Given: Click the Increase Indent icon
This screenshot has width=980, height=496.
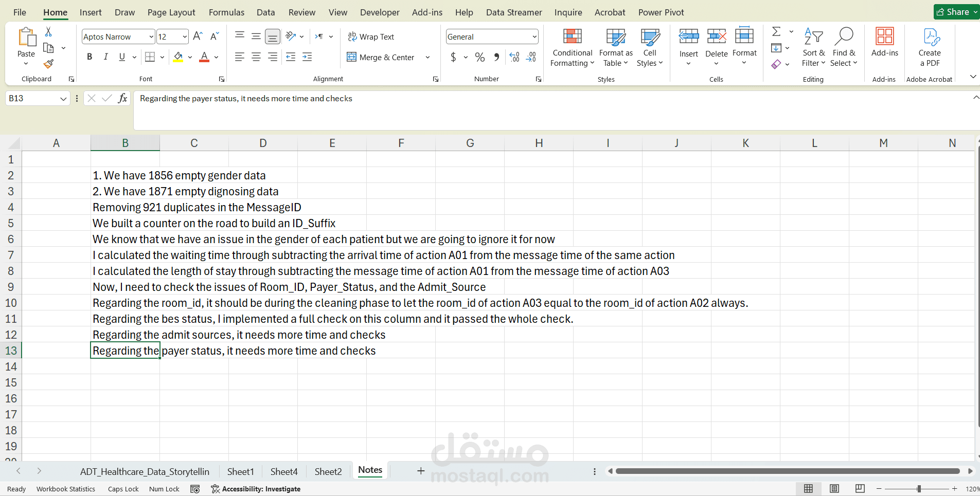Looking at the screenshot, I should (307, 57).
